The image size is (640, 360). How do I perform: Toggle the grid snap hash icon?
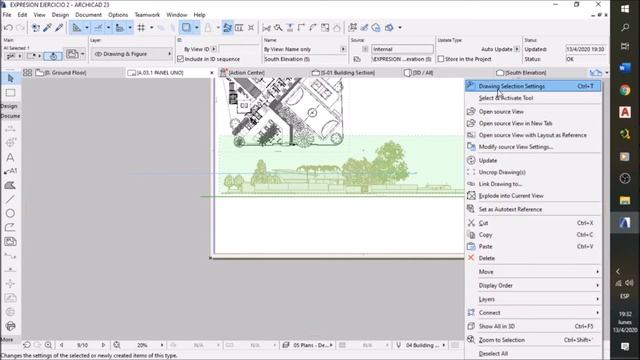point(141,28)
